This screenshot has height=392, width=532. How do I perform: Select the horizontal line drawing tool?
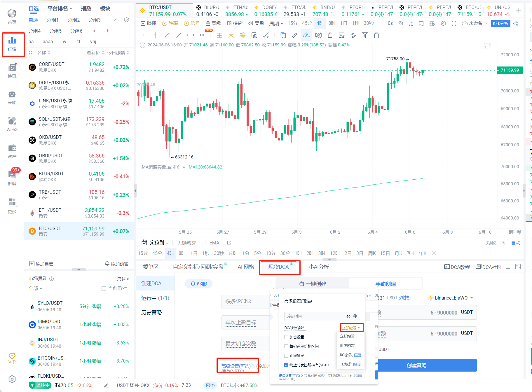pyautogui.click(x=144, y=35)
